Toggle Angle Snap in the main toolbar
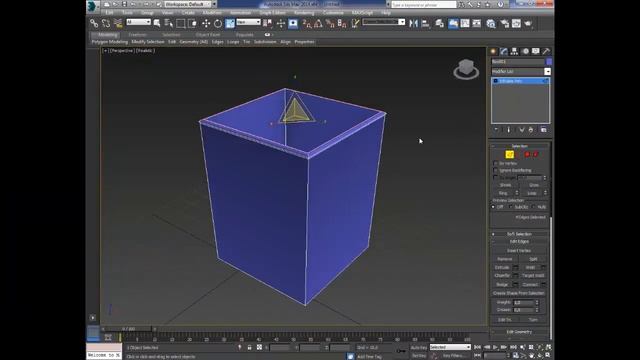This screenshot has width=640, height=360. (x=318, y=23)
